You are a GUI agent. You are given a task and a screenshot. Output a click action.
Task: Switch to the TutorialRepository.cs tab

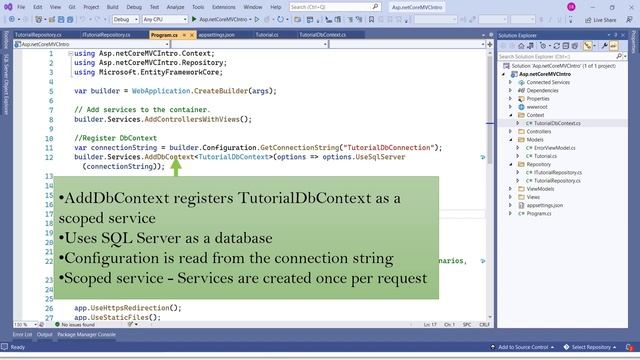pos(38,35)
